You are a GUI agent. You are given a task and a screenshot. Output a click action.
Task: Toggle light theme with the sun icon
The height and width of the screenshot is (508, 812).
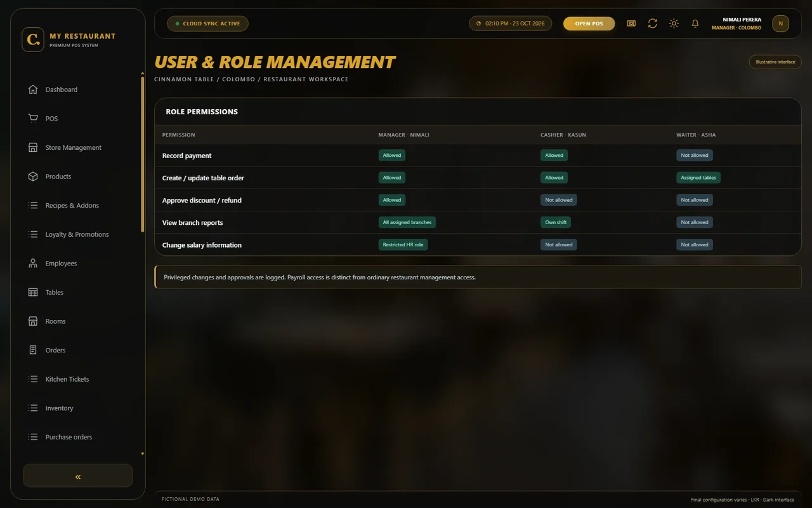click(x=674, y=23)
